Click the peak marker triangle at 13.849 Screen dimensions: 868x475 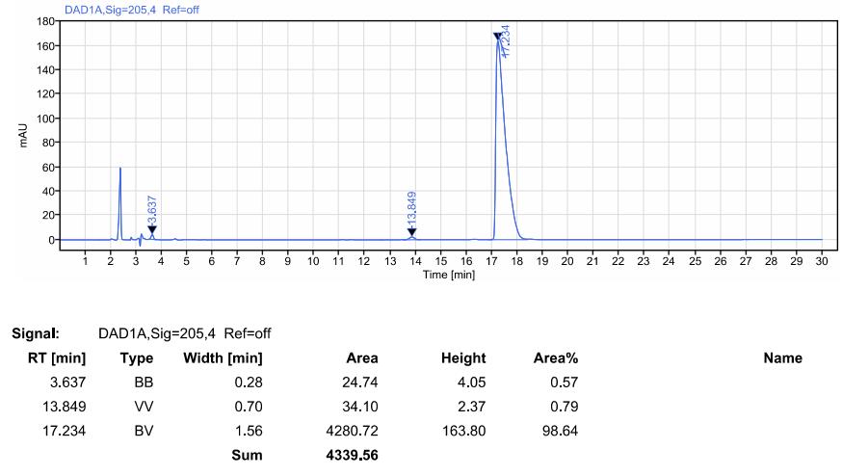coord(411,231)
